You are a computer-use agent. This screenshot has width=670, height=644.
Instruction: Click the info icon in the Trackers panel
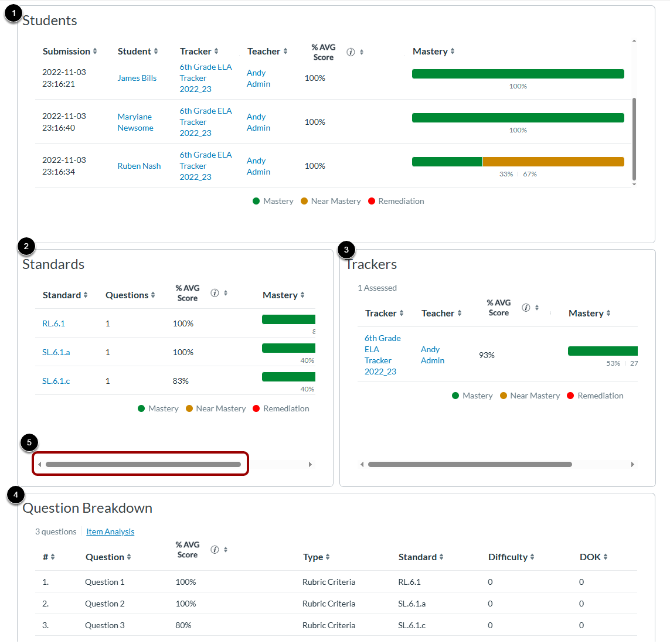pyautogui.click(x=526, y=307)
